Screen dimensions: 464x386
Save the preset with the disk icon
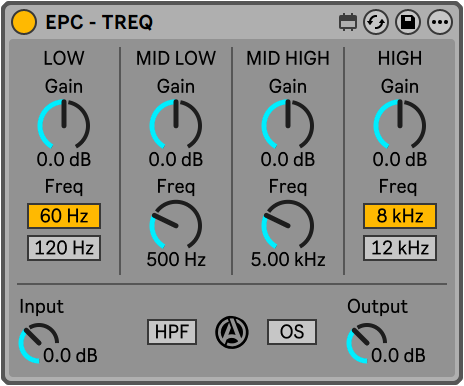tap(408, 22)
